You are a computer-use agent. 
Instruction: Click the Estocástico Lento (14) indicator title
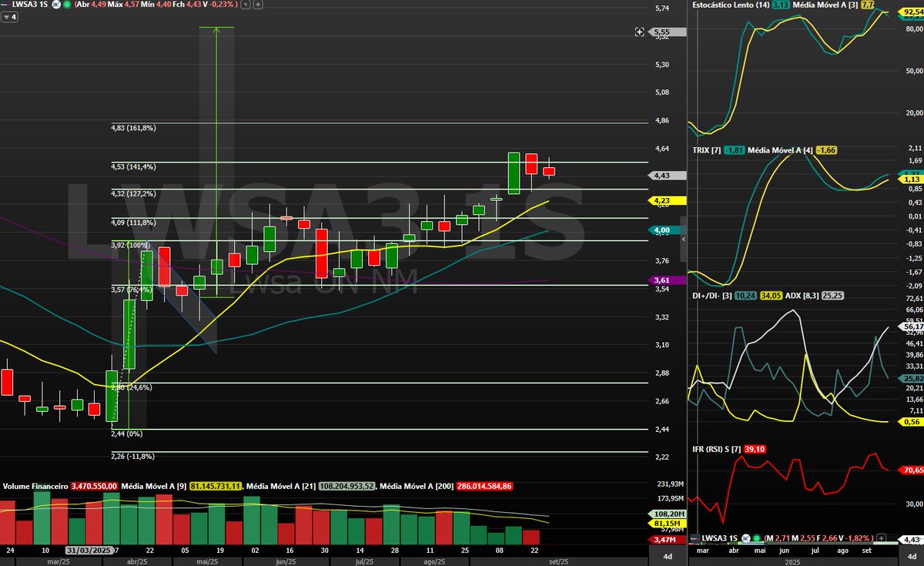tap(730, 5)
